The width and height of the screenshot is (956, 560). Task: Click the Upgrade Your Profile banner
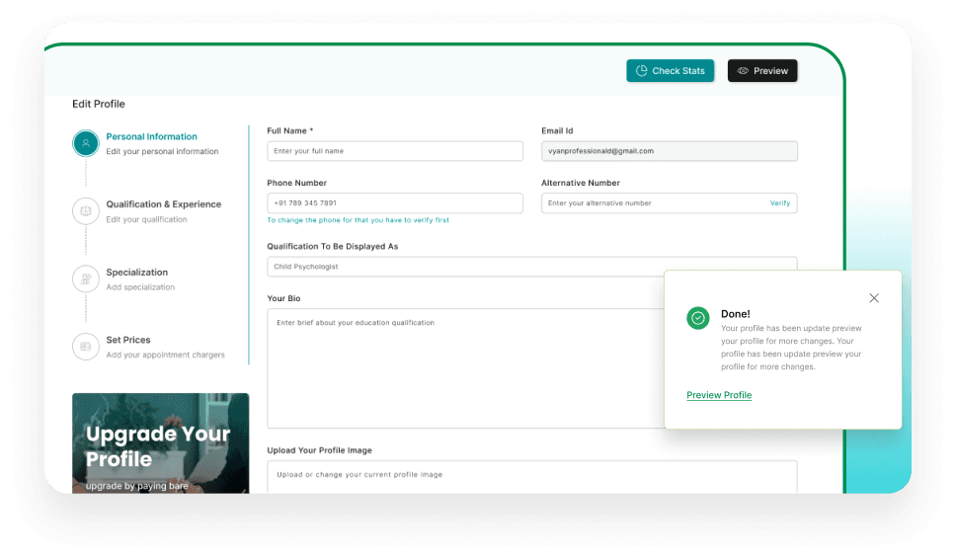point(160,443)
